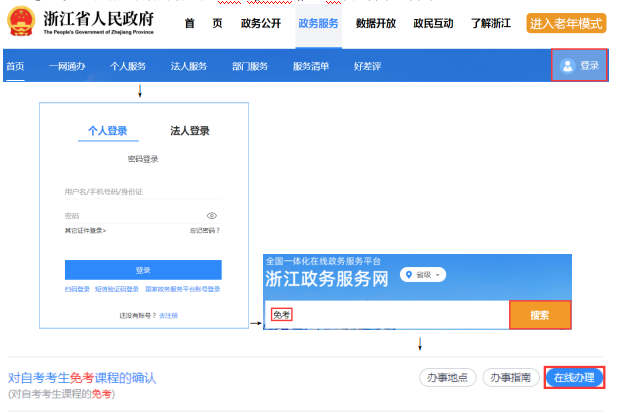Viewport: 617px width, 414px height.
Task: Click the Zhejiang government emblem logo
Action: 21,23
